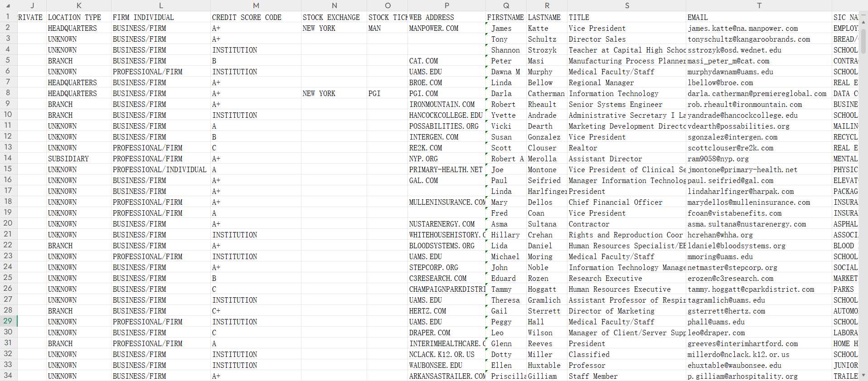Select column T header
Viewport: 868px width, 381px height.
759,5
